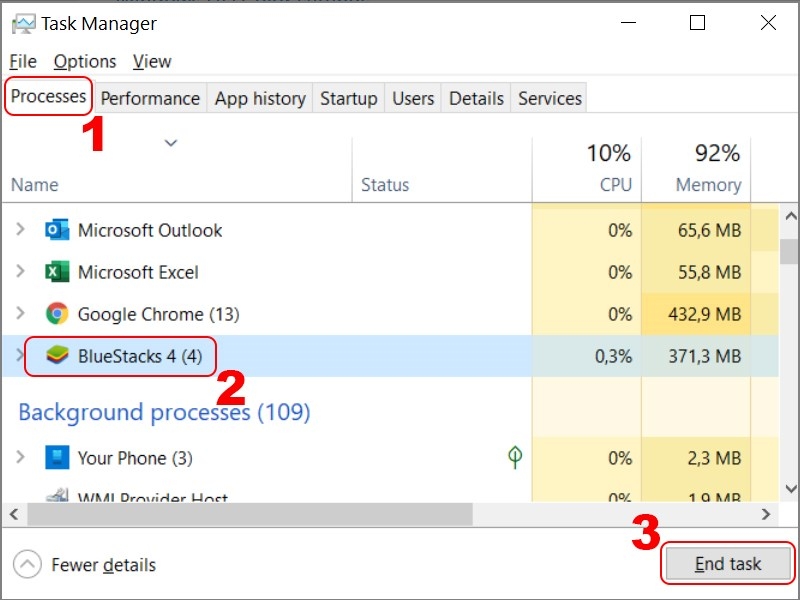The height and width of the screenshot is (600, 800).
Task: Switch to the Users tab
Action: pyautogui.click(x=413, y=98)
